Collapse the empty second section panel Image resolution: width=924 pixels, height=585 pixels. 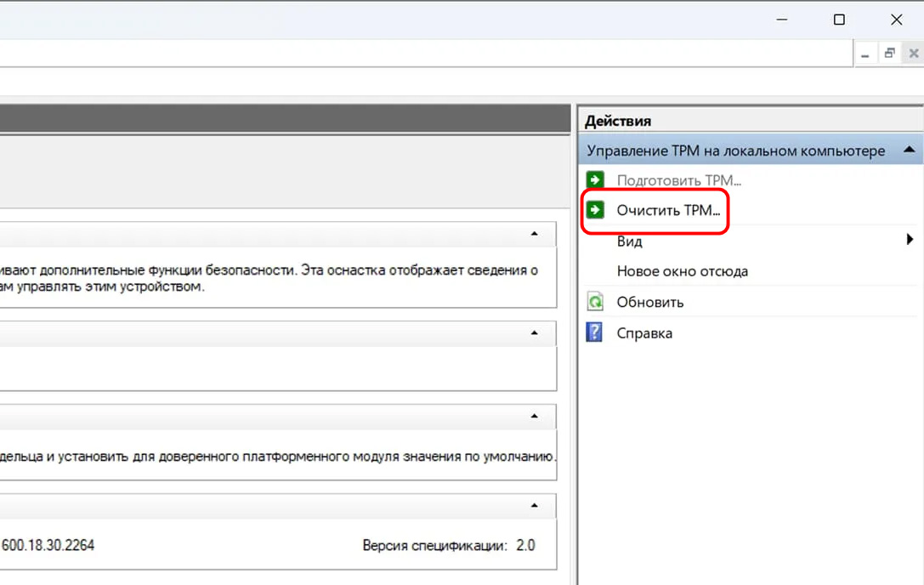point(534,333)
